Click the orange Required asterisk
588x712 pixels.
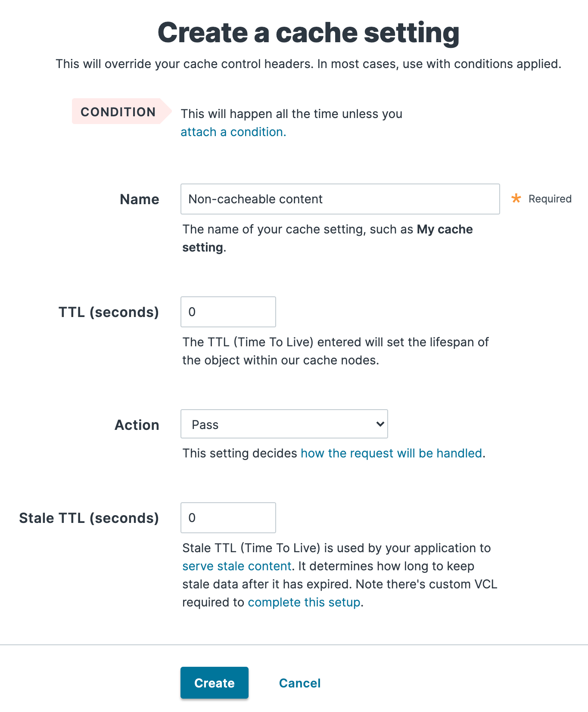point(516,199)
